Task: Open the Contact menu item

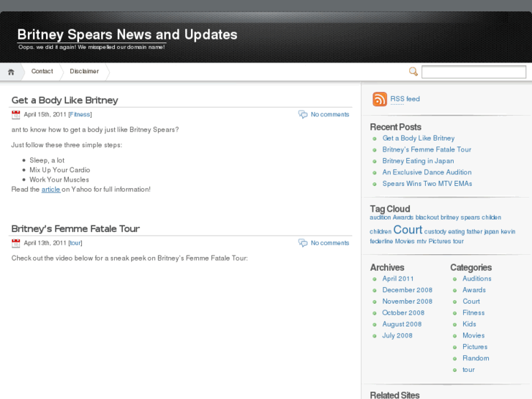Action: (42, 71)
